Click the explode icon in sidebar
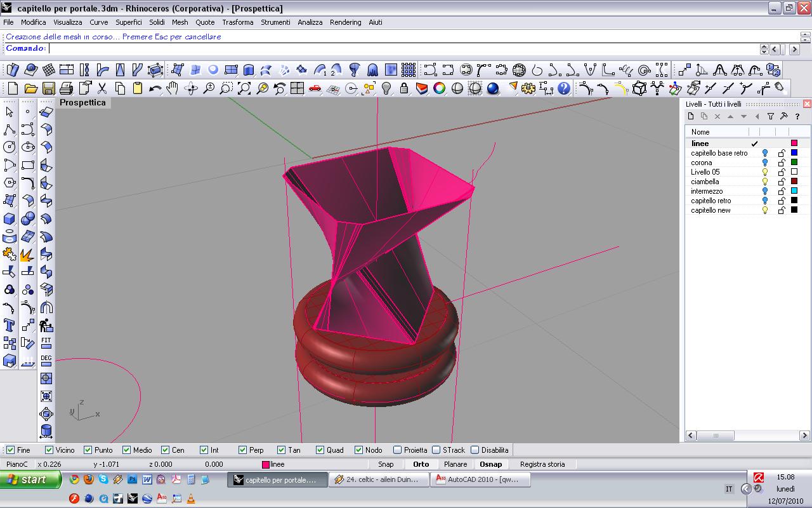 pos(27,254)
